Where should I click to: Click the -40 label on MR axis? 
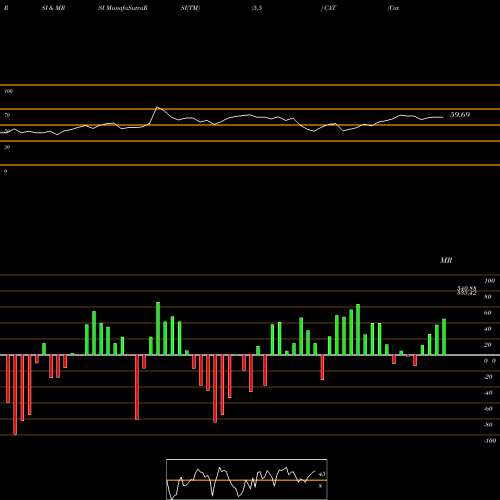point(488,393)
